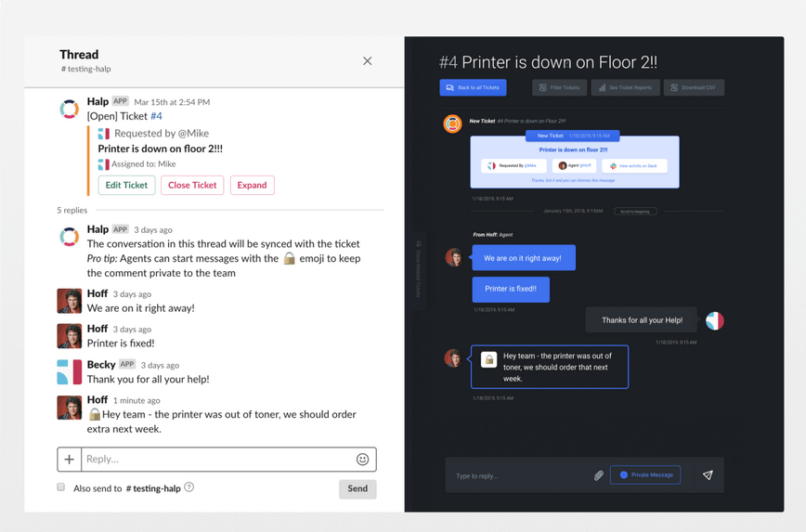Click the lock emoji in Hoff's toner message
This screenshot has height=532, width=806.
(x=94, y=414)
